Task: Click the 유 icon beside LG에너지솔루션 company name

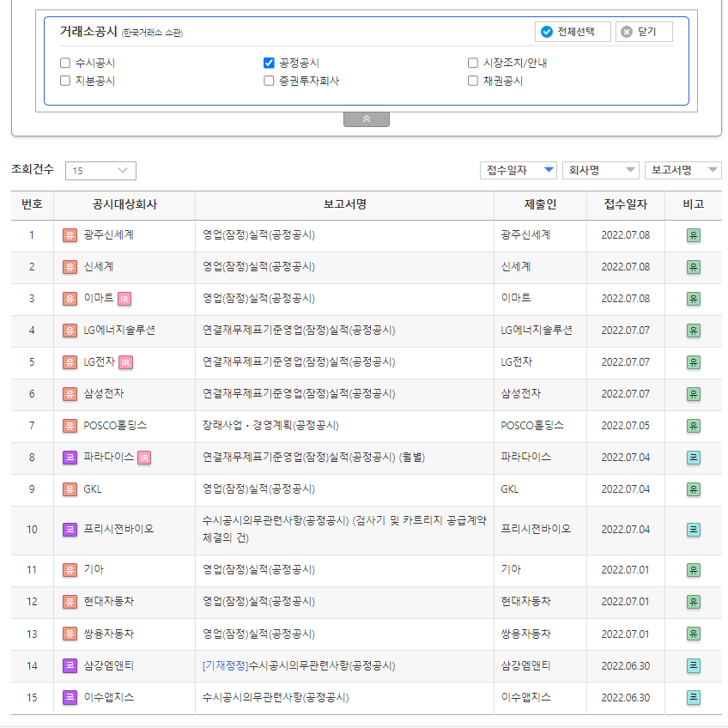Action: click(x=70, y=331)
